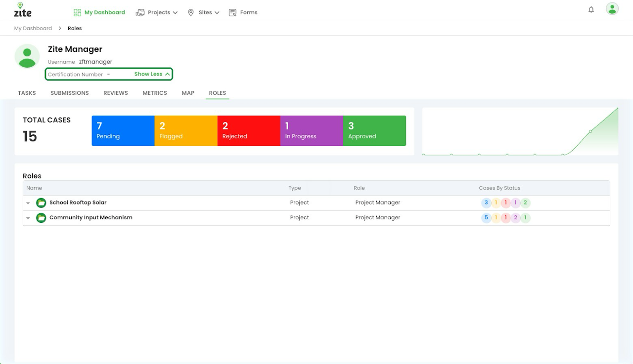Open the notifications bell
Image resolution: width=633 pixels, height=364 pixels.
coord(591,9)
